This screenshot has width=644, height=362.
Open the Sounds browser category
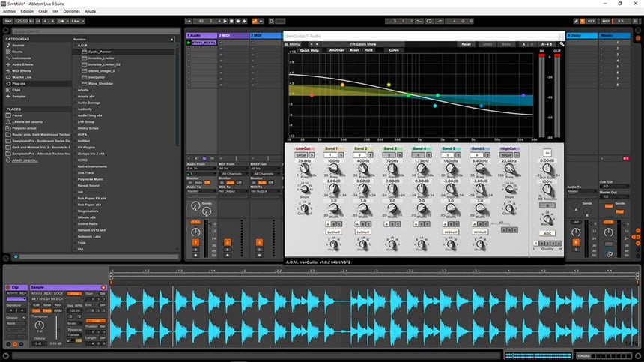[18, 46]
